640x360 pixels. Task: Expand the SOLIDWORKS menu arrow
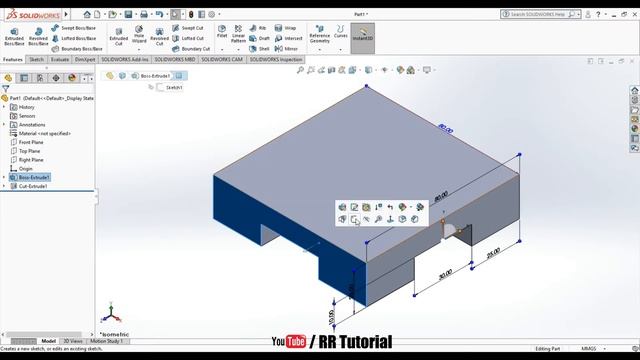point(66,14)
